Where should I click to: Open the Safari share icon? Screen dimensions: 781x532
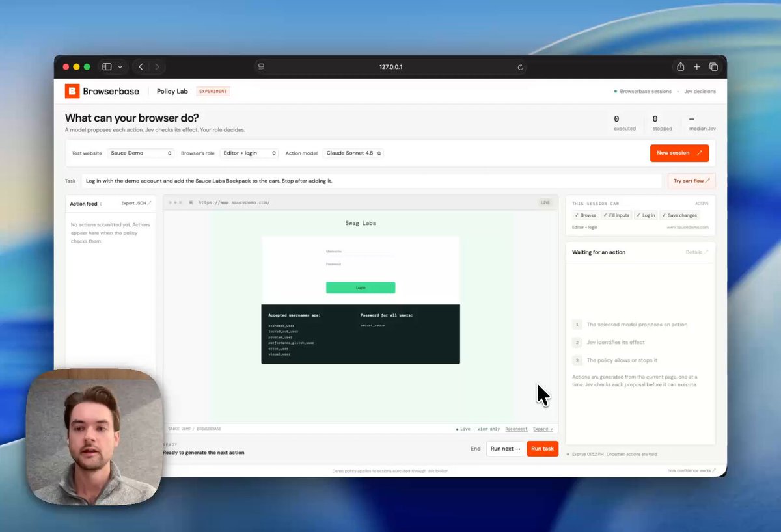[680, 67]
